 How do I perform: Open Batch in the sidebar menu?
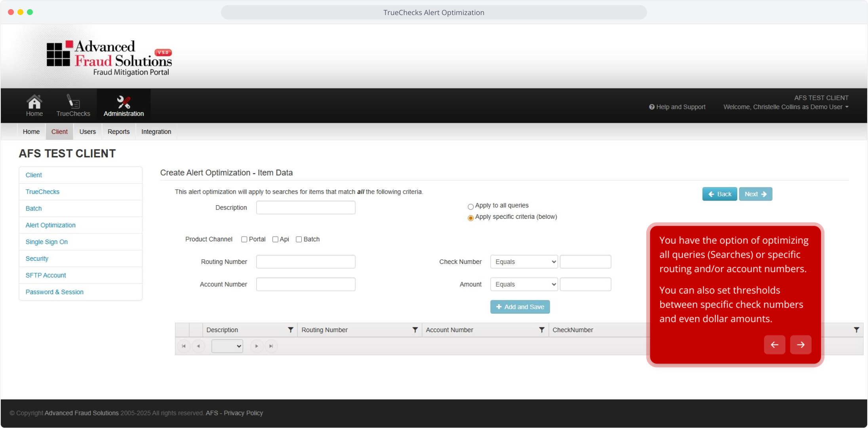pos(81,208)
